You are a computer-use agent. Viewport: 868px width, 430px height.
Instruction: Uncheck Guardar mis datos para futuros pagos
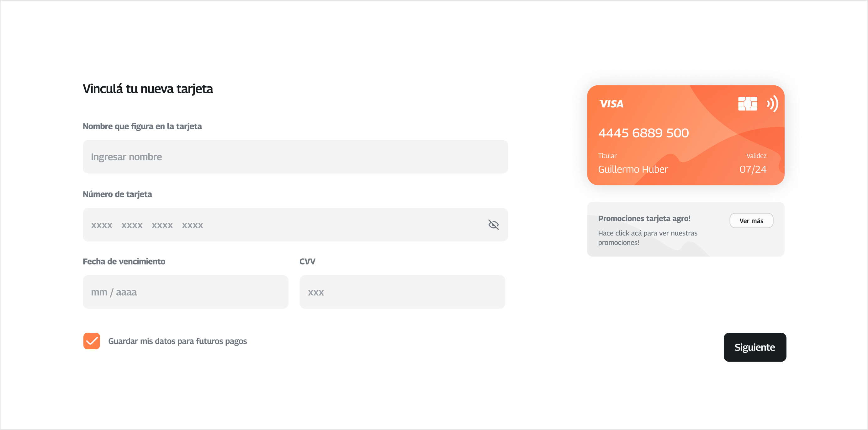[x=92, y=341]
